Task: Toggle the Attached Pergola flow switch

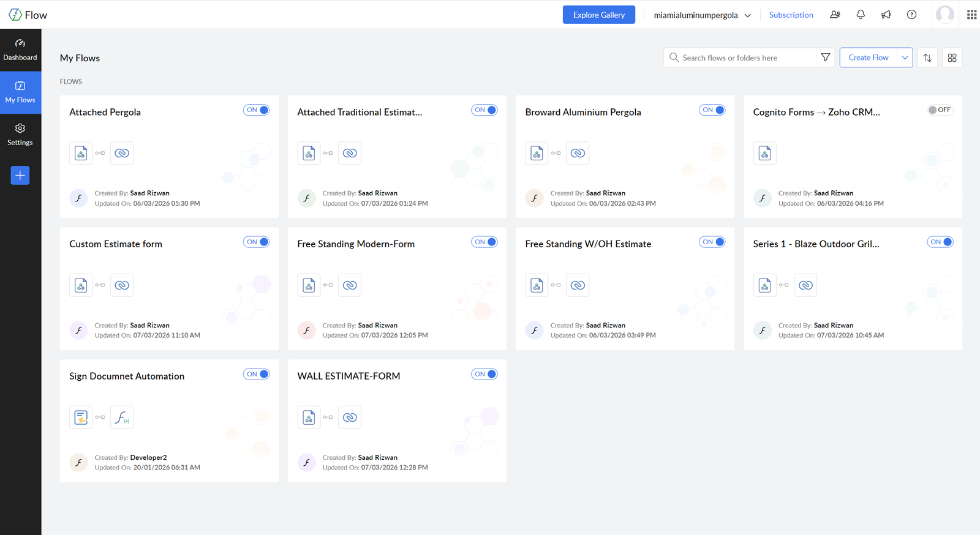Action: (x=256, y=110)
